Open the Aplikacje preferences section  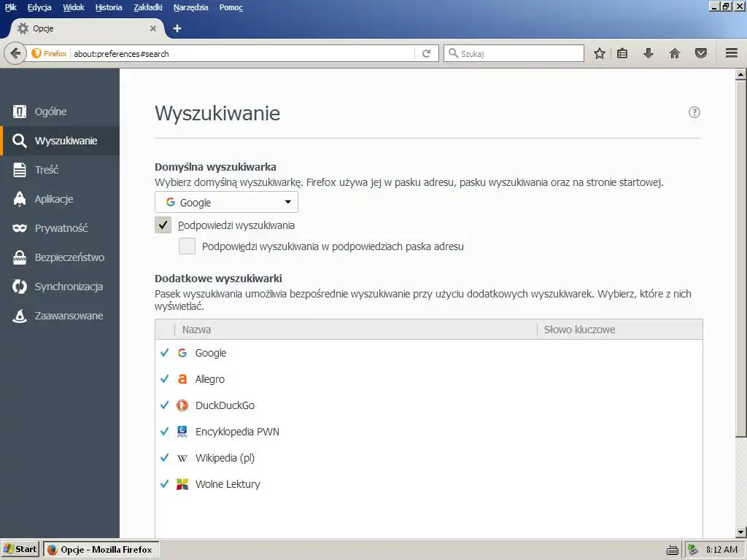click(x=60, y=199)
